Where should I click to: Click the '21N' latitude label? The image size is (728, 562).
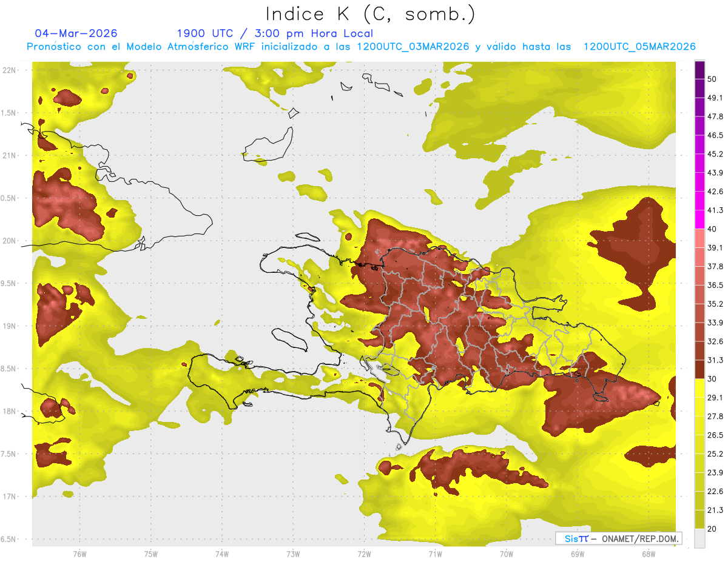[x=9, y=155]
